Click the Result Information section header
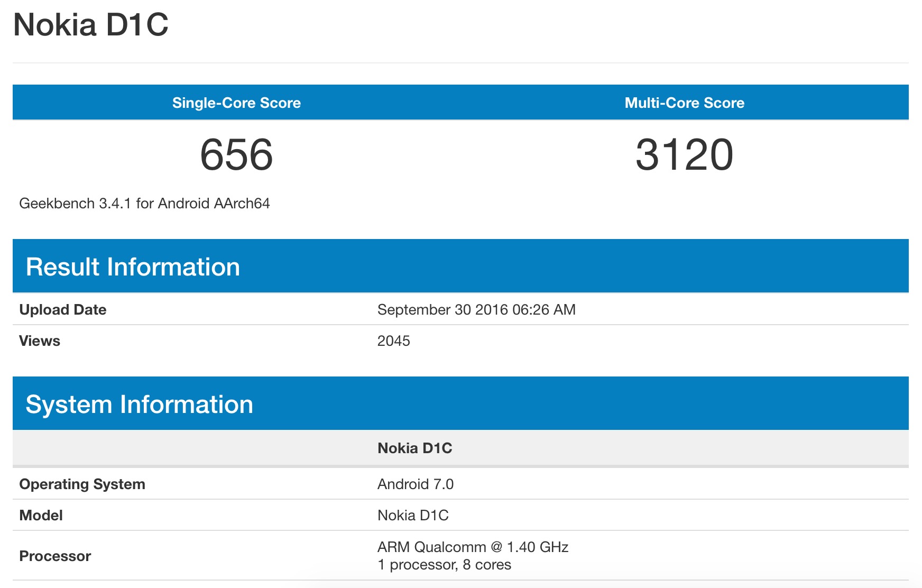The width and height of the screenshot is (922, 588). [x=133, y=267]
